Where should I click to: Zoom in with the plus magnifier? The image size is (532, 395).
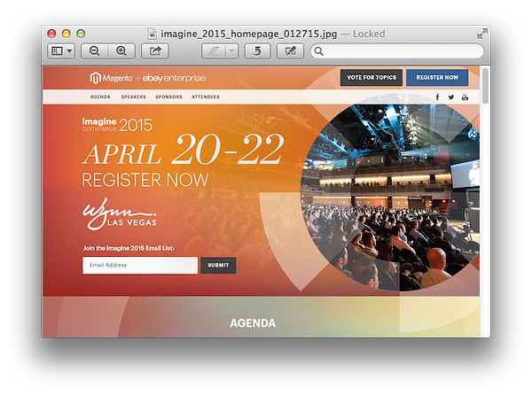[x=121, y=51]
